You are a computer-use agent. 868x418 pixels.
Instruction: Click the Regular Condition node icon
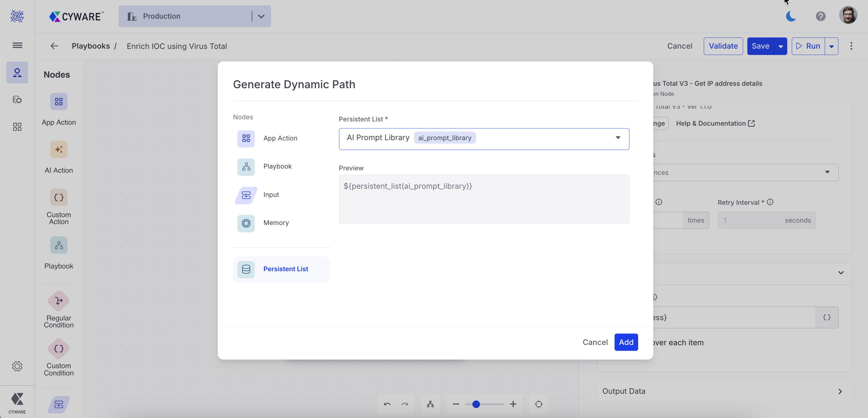click(x=59, y=301)
